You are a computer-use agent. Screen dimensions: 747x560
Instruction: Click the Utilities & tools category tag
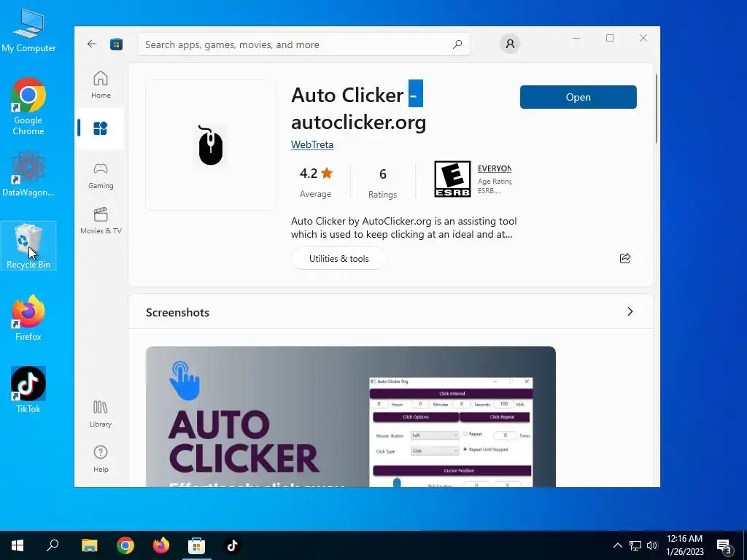[x=338, y=259]
